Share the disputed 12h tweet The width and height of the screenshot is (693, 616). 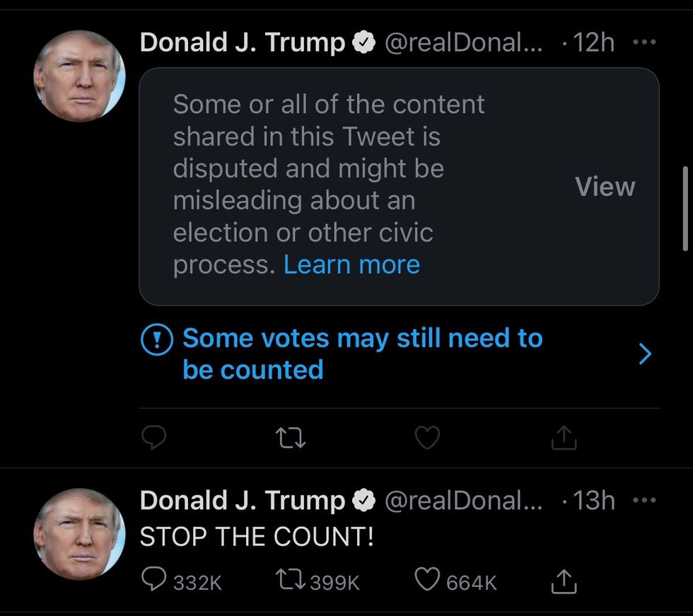pos(564,439)
